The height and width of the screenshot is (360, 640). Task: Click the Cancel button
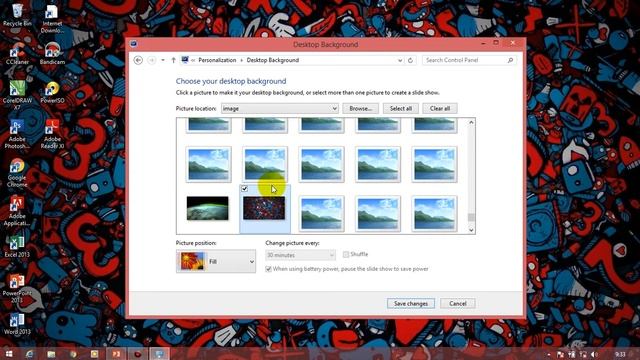[458, 304]
